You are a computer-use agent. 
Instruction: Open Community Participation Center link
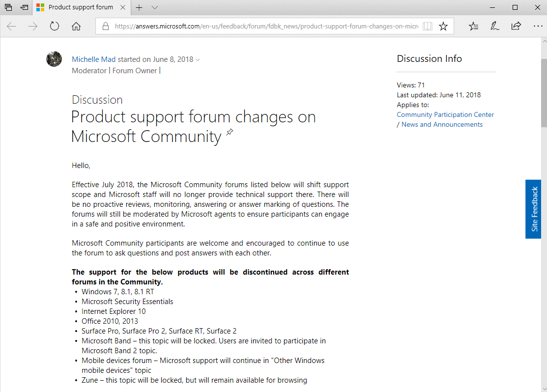tap(445, 115)
